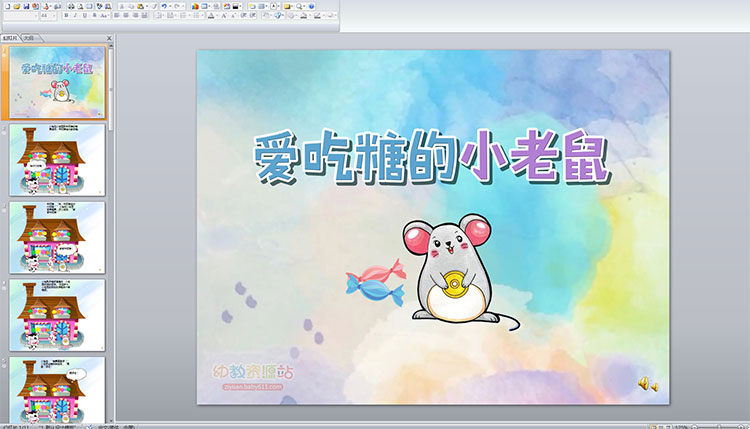The height and width of the screenshot is (429, 750).
Task: Open the font size dropdown
Action: point(48,17)
